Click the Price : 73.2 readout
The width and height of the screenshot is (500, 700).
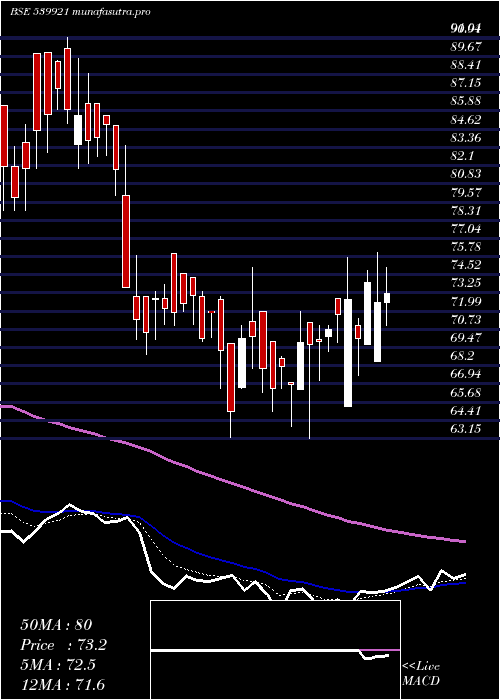click(x=63, y=645)
